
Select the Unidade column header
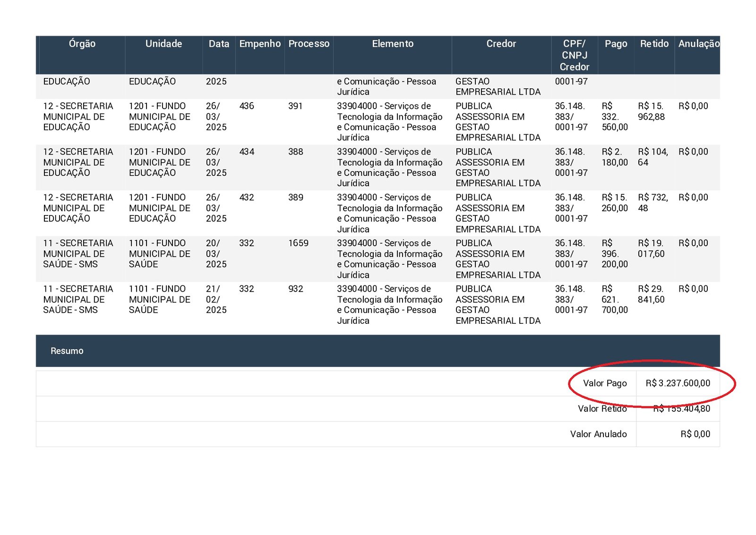click(x=163, y=44)
